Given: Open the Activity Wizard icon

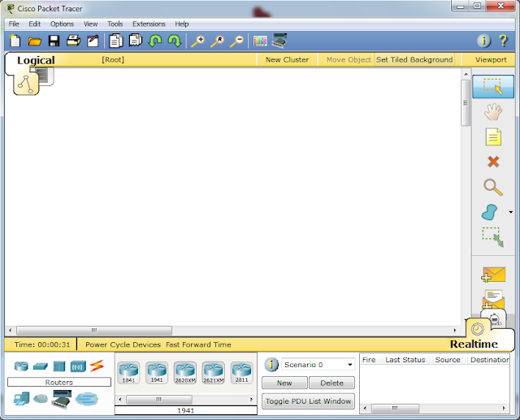Looking at the screenshot, I should (93, 41).
